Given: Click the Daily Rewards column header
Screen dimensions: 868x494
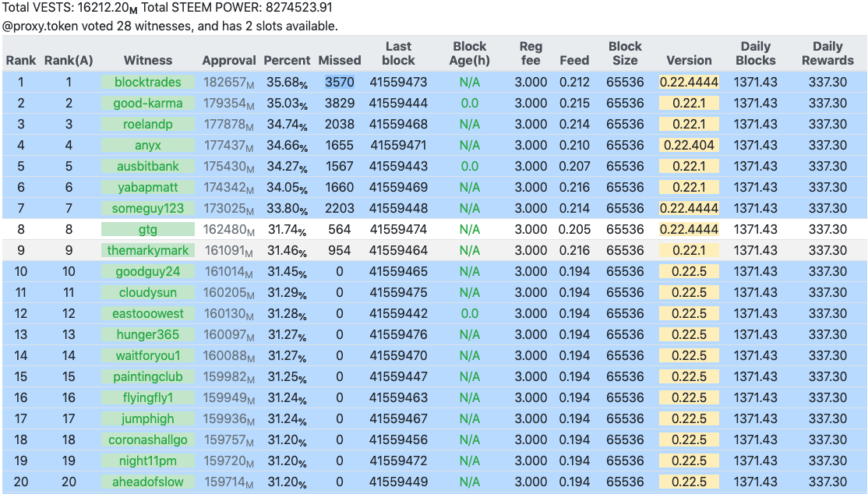Looking at the screenshot, I should click(x=827, y=53).
